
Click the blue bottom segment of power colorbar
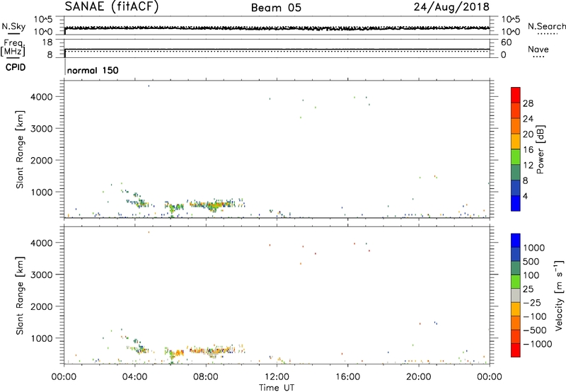516,203
